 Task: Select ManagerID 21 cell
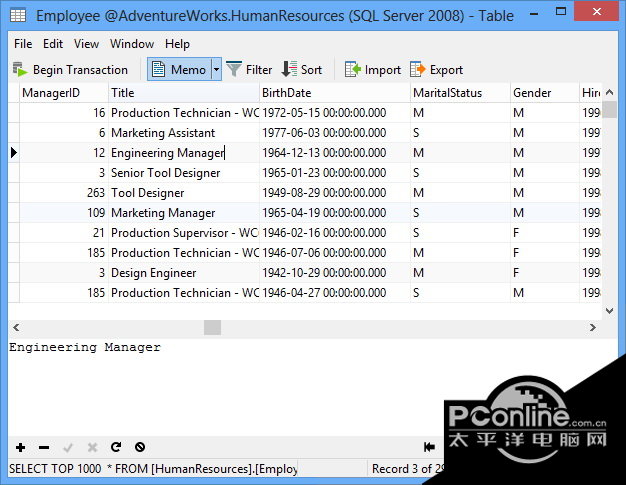click(64, 233)
